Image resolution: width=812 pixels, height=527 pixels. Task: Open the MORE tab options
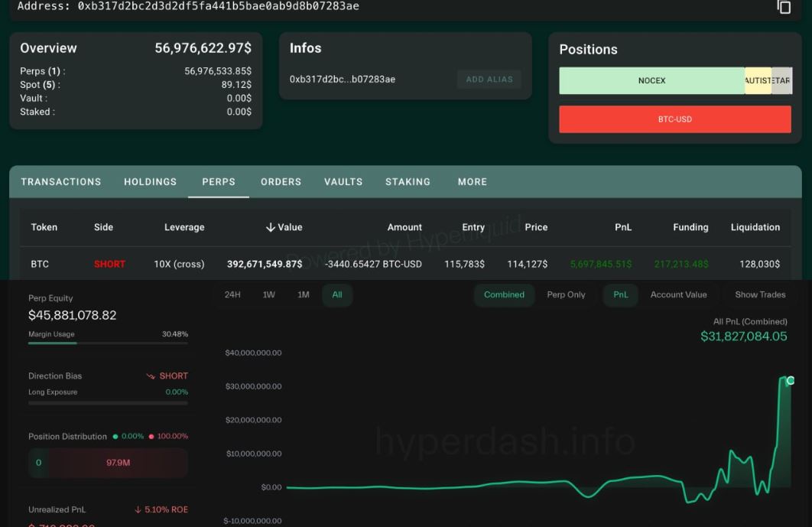[x=472, y=182]
